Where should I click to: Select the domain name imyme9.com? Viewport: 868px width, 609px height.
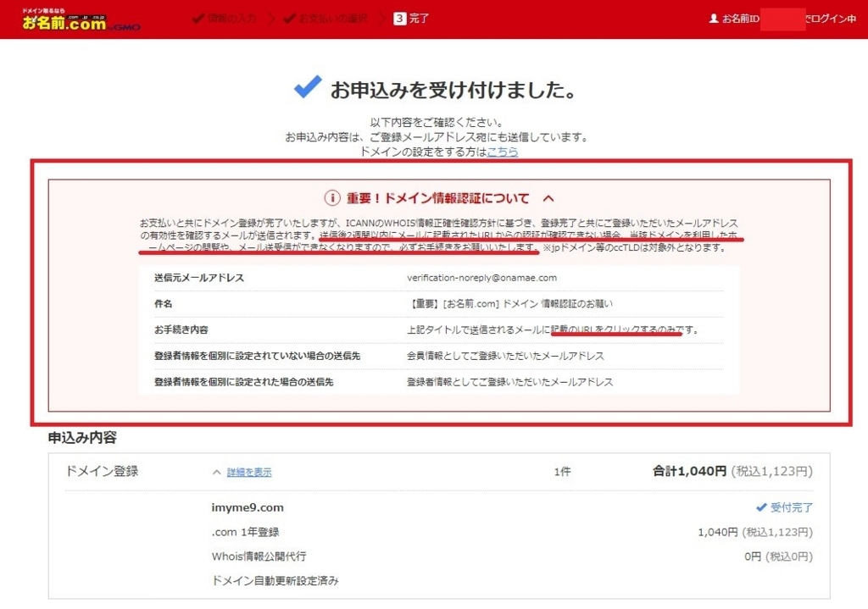248,507
